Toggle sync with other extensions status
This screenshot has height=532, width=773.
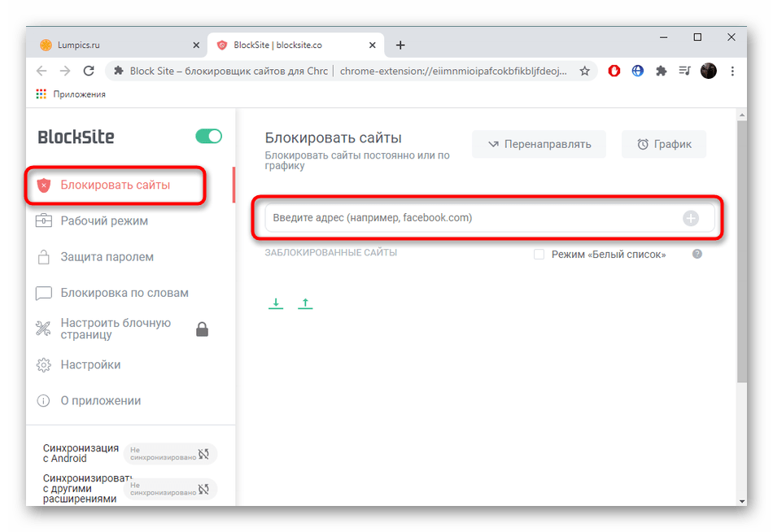click(204, 488)
